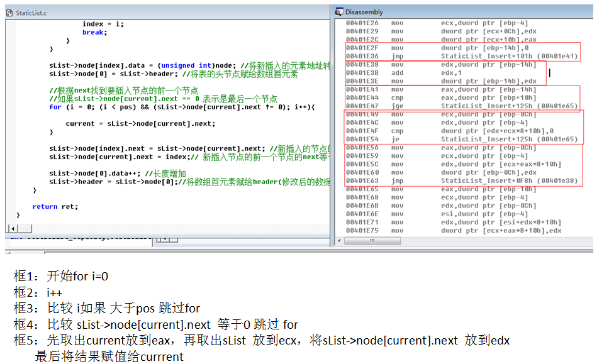
Task: Click disassembly address 00401E3E
Action: coord(362,81)
